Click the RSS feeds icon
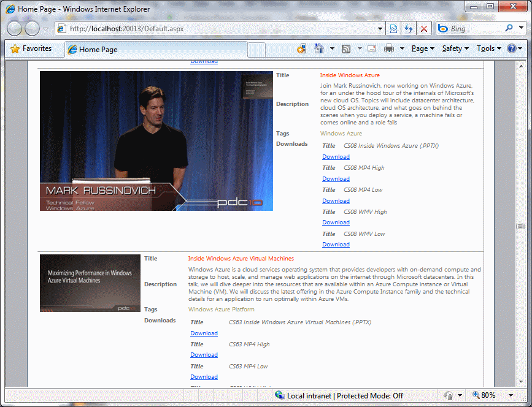This screenshot has height=407, width=532. pyautogui.click(x=346, y=48)
